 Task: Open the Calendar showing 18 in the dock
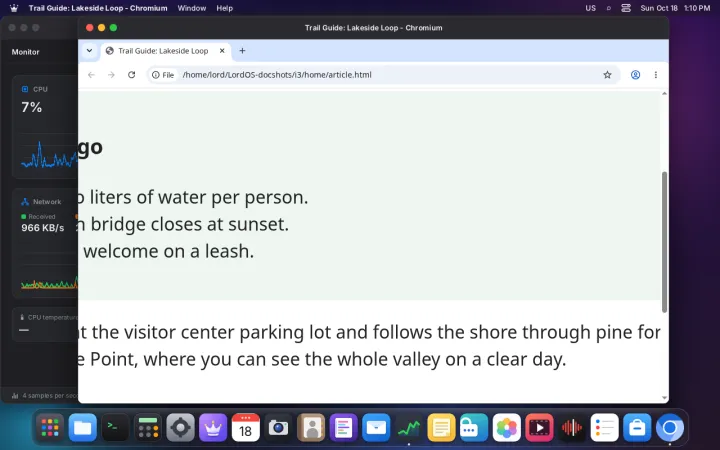pyautogui.click(x=246, y=428)
